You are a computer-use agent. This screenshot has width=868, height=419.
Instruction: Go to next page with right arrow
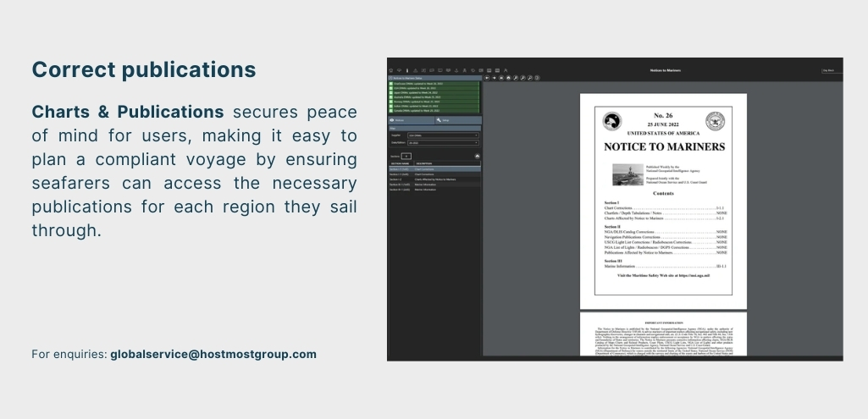(x=495, y=77)
